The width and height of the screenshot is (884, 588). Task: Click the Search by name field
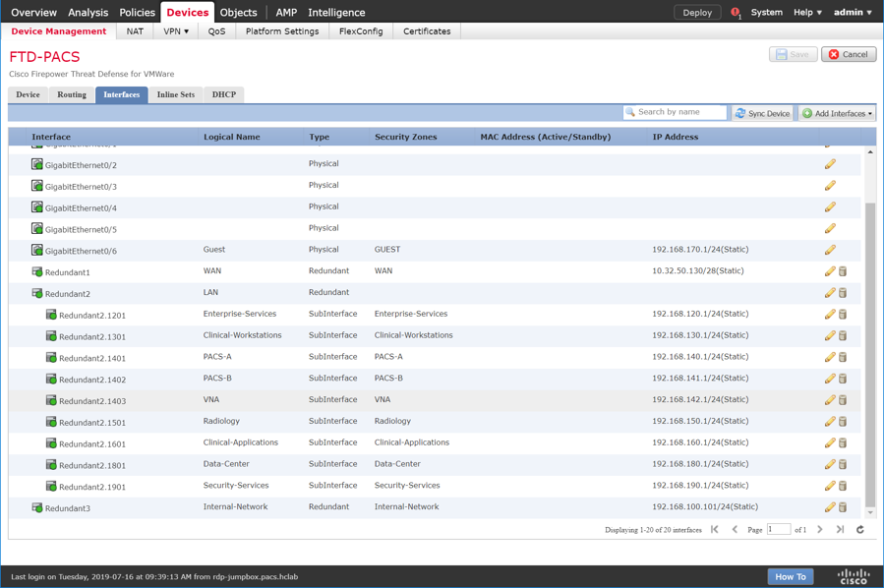[678, 113]
